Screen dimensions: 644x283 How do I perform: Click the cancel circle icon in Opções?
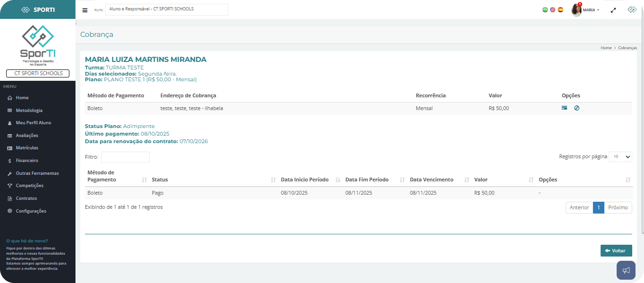tap(577, 108)
